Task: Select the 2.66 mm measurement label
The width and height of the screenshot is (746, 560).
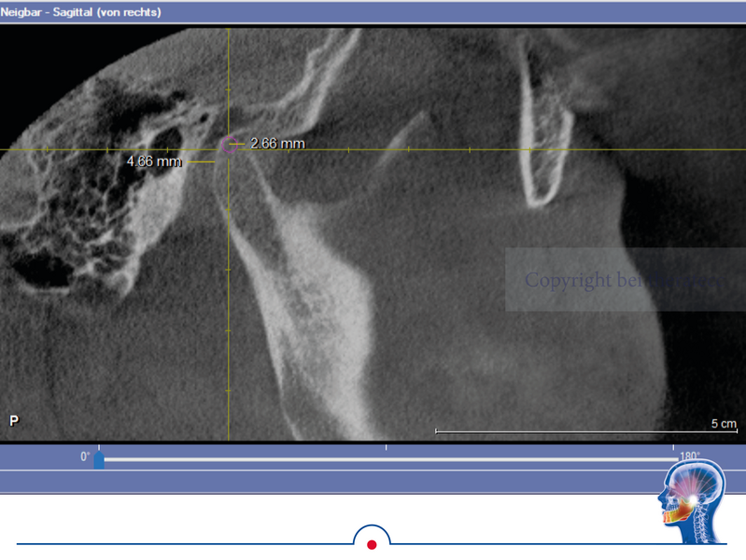Action: click(x=277, y=144)
